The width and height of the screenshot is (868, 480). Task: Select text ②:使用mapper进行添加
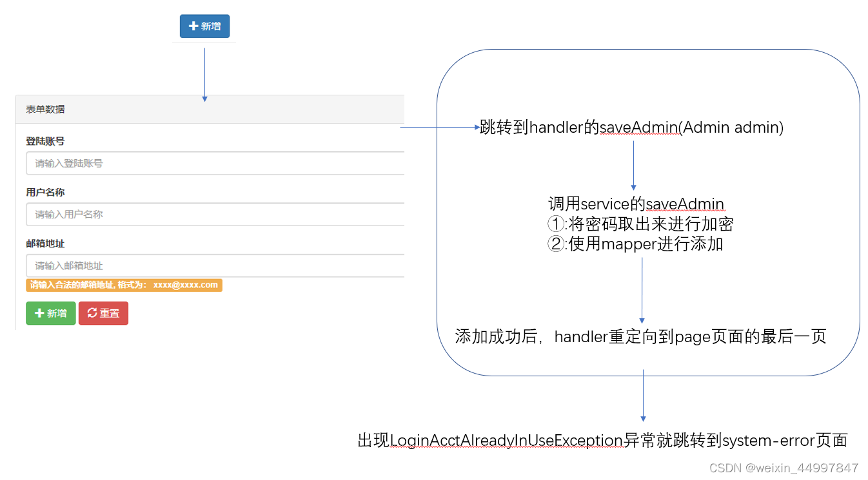635,244
